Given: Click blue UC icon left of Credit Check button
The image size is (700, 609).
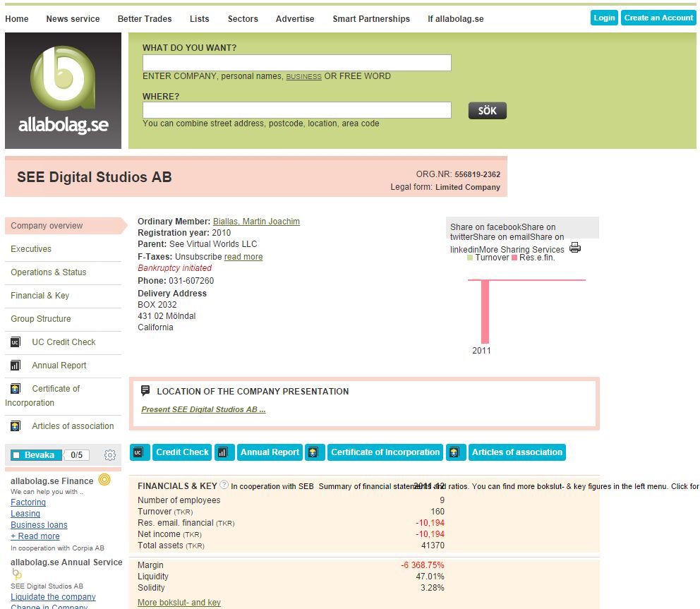Looking at the screenshot, I should click(x=140, y=452).
